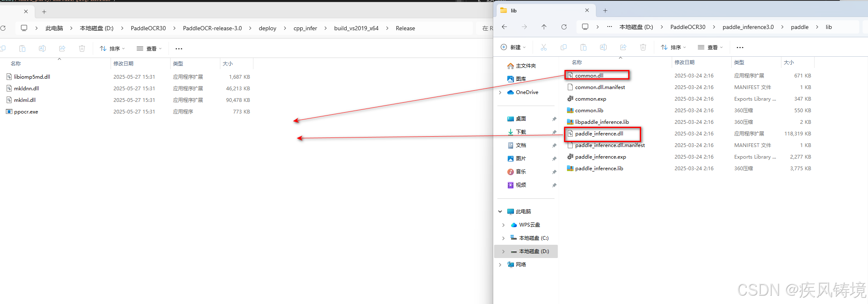
Task: Click the share icon in lib window toolbar
Action: point(623,48)
